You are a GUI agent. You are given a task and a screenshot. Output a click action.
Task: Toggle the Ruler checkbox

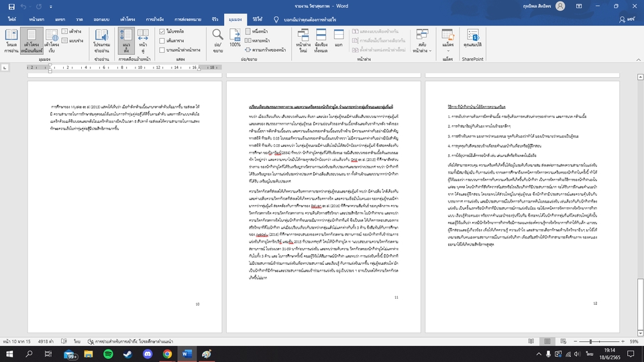[x=172, y=32]
